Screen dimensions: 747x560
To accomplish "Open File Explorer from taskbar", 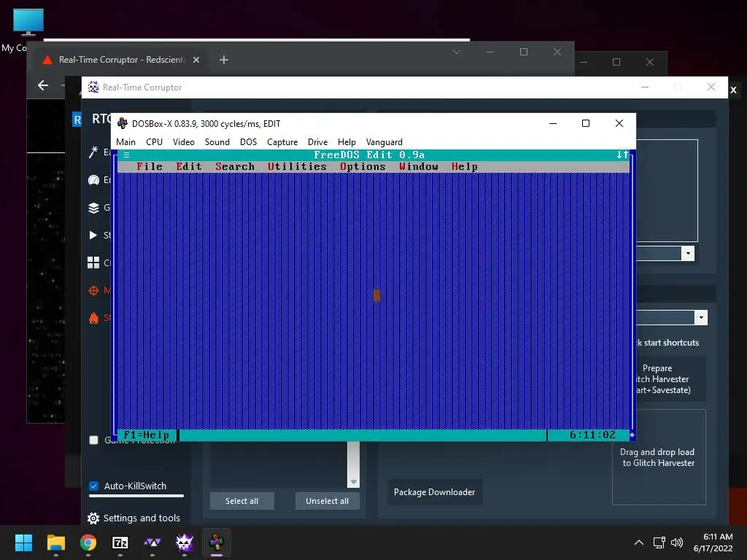I will coord(55,542).
